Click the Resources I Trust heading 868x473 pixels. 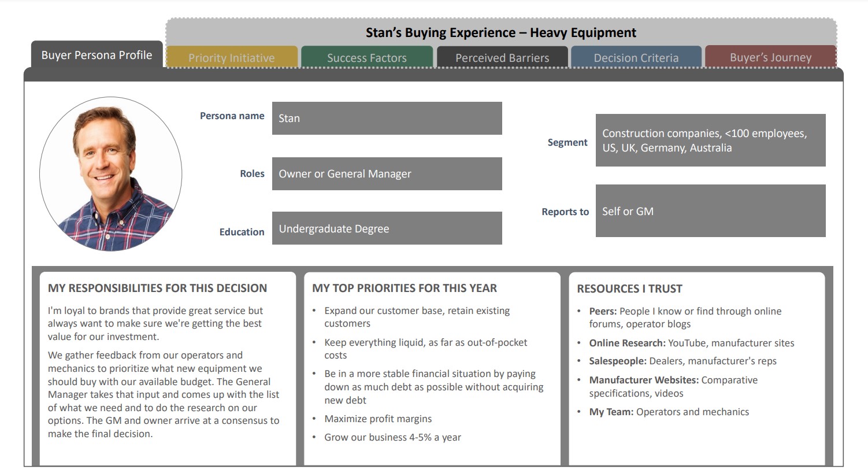pyautogui.click(x=629, y=289)
